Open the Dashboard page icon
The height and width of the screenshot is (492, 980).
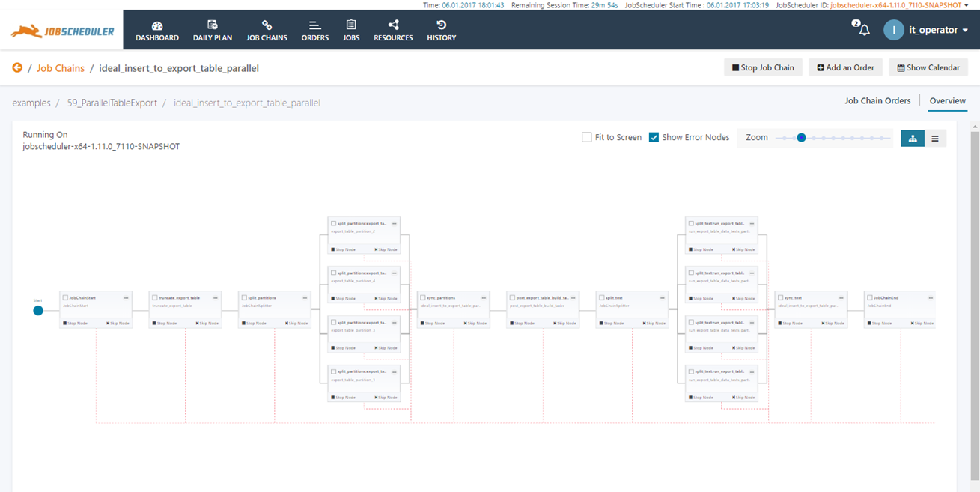pyautogui.click(x=157, y=25)
